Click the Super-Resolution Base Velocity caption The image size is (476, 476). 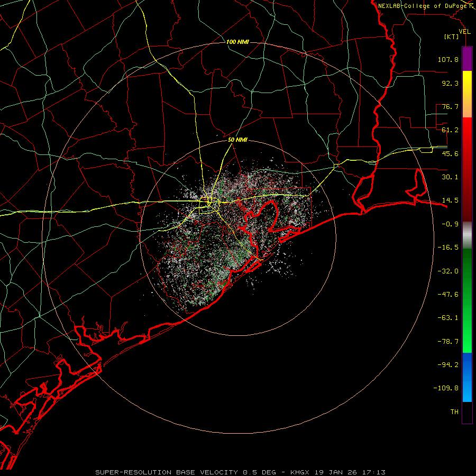pyautogui.click(x=240, y=472)
